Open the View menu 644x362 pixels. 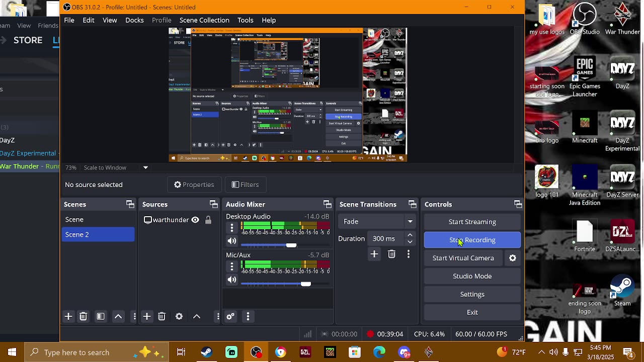click(x=110, y=20)
